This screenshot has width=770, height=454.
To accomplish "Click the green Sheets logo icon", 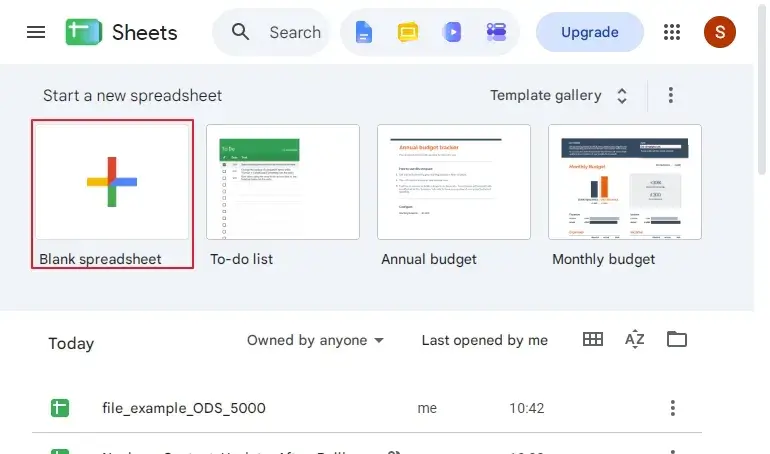I will [x=83, y=32].
